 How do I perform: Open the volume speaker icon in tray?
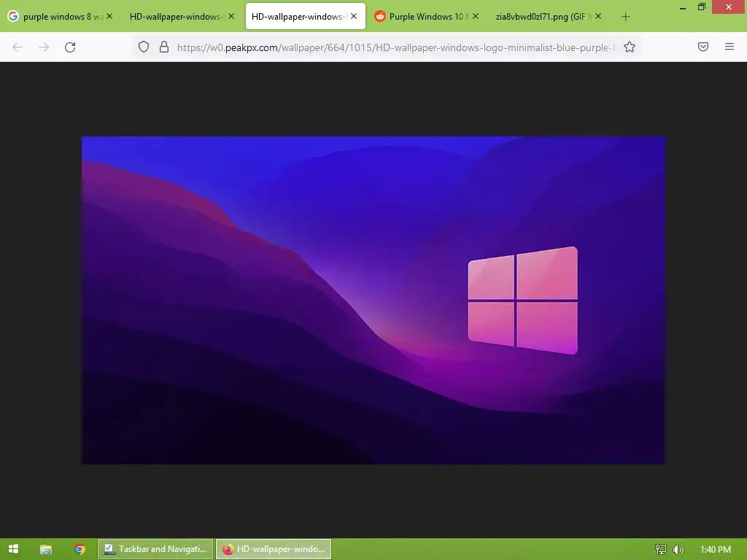678,550
